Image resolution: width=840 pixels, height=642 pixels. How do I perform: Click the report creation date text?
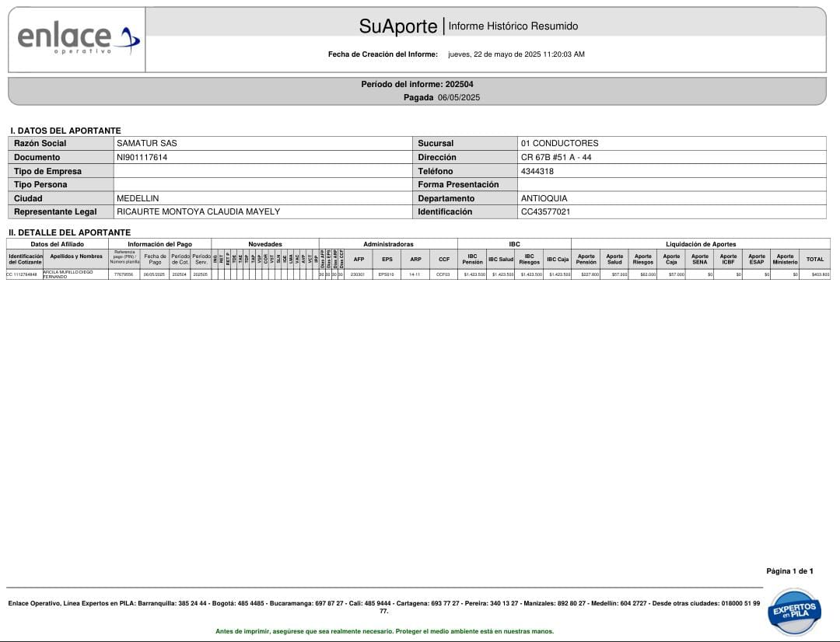(516, 54)
